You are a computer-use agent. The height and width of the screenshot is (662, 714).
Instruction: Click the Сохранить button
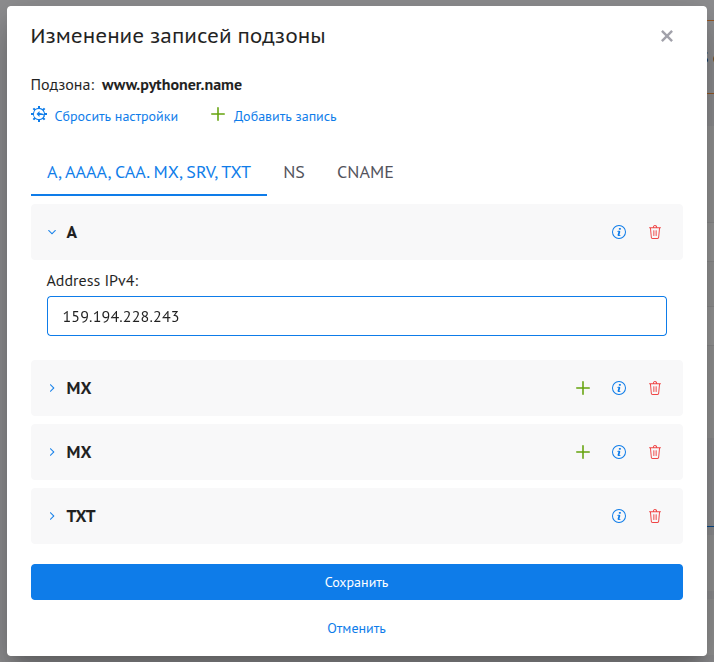357,582
